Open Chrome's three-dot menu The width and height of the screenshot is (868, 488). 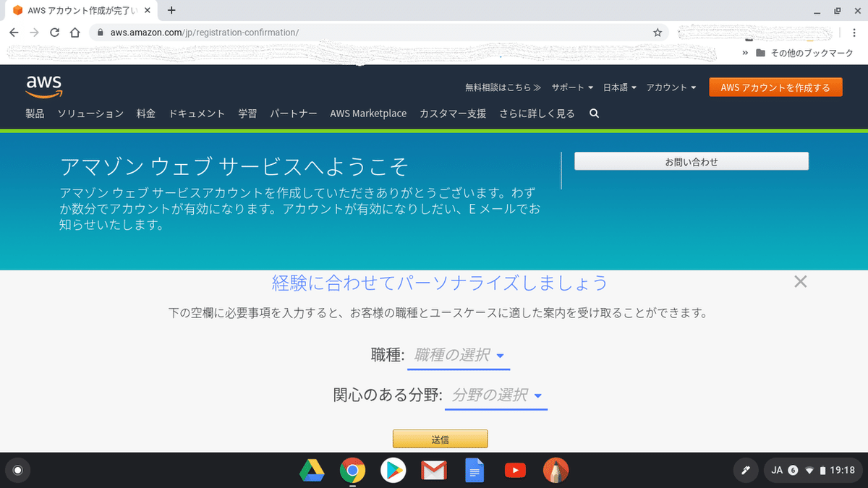pyautogui.click(x=855, y=33)
